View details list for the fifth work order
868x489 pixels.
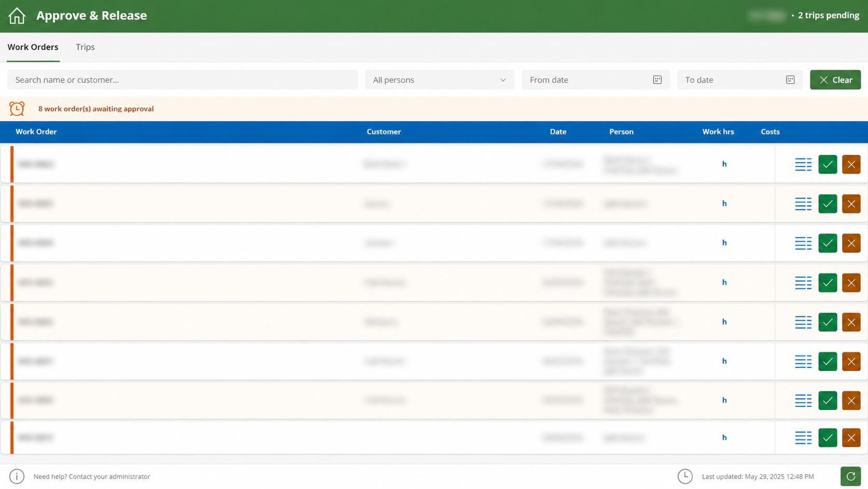click(803, 322)
